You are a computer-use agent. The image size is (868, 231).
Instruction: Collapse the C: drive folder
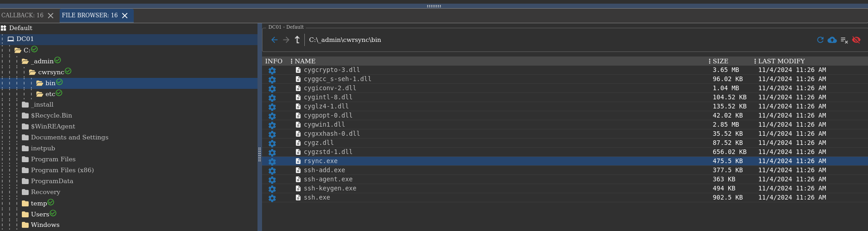point(18,50)
